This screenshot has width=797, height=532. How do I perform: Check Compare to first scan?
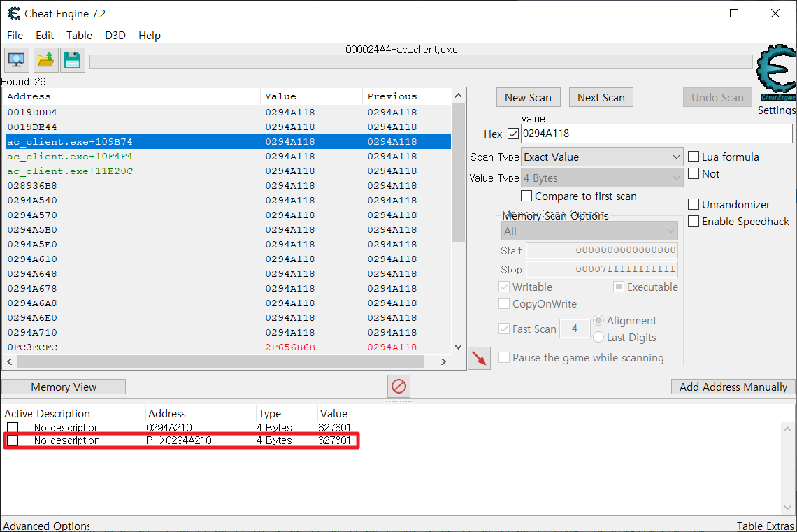click(526, 196)
